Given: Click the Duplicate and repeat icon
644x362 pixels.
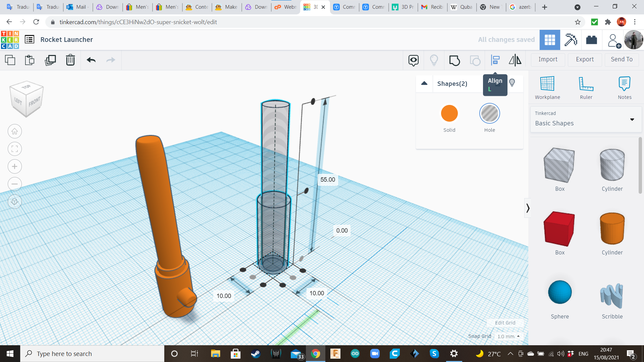Looking at the screenshot, I should [50, 60].
